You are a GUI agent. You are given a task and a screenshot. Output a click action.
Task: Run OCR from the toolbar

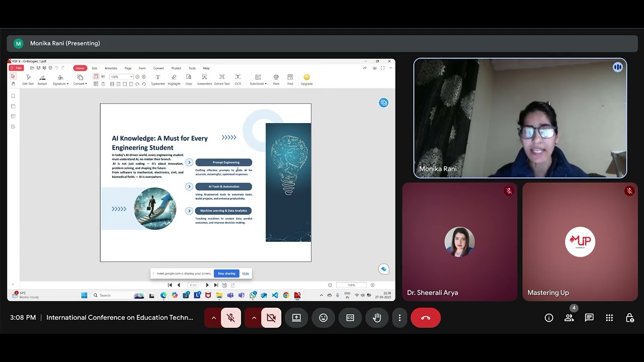tap(238, 79)
